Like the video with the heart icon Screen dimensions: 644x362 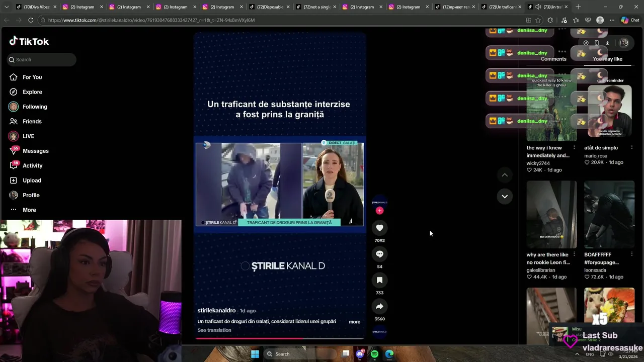379,228
